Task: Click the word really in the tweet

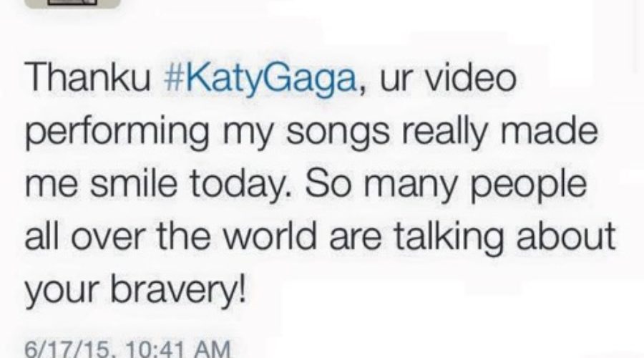Action: tap(444, 134)
